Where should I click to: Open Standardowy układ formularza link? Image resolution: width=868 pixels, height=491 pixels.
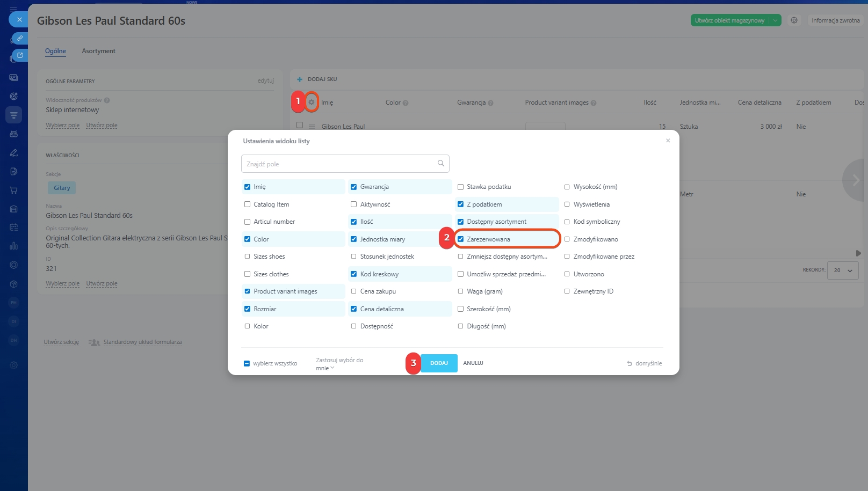(x=142, y=342)
